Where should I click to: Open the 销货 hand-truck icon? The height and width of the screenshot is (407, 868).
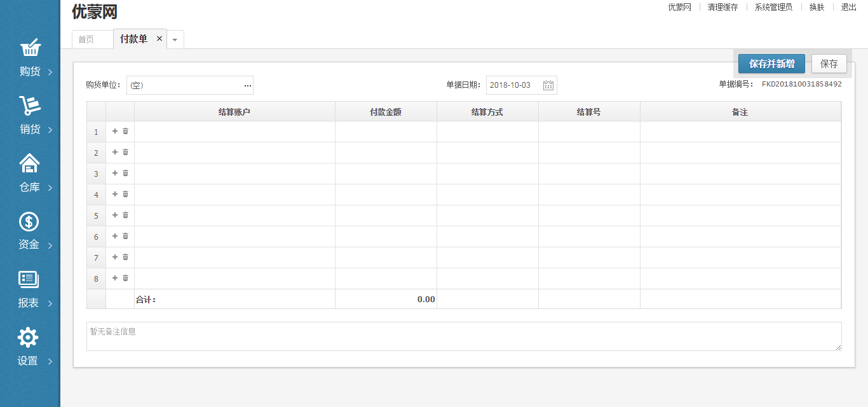tap(30, 106)
